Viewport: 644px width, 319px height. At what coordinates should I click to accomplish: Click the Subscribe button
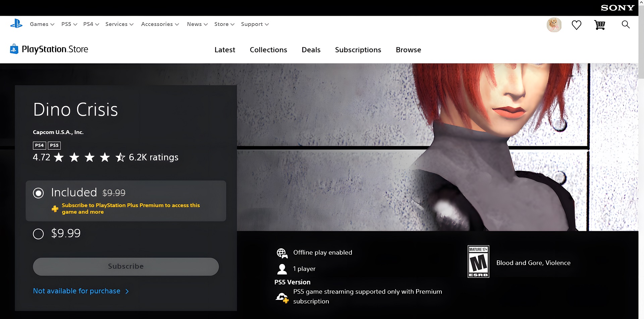126,267
